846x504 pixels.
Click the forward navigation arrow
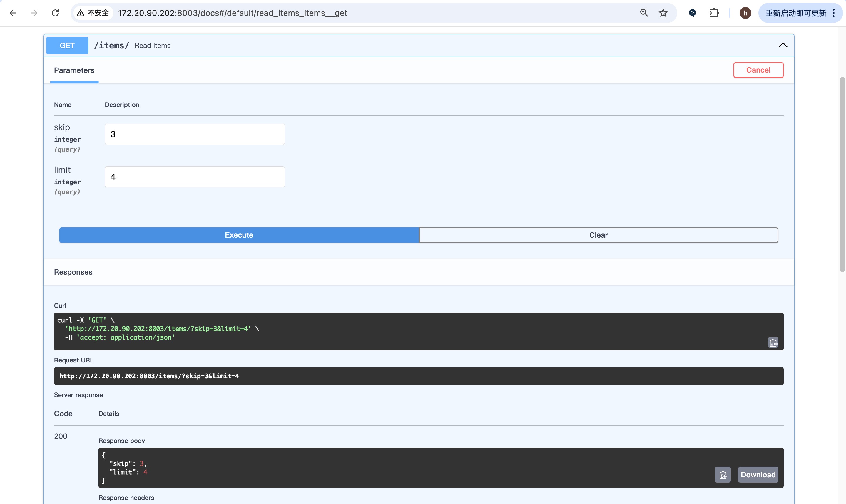click(x=34, y=13)
